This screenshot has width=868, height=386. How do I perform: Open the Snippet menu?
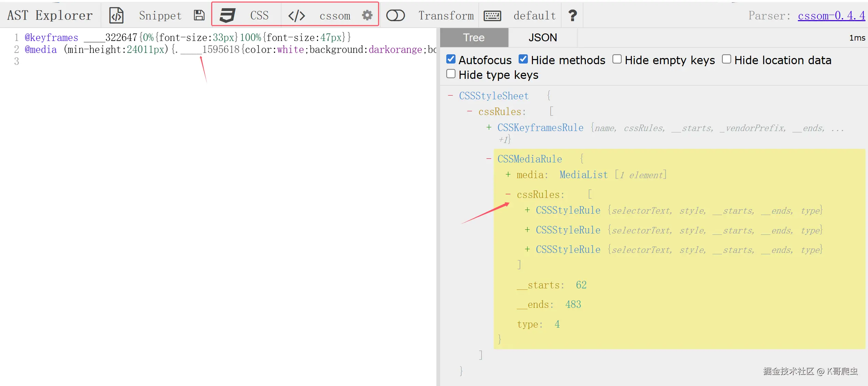click(160, 16)
